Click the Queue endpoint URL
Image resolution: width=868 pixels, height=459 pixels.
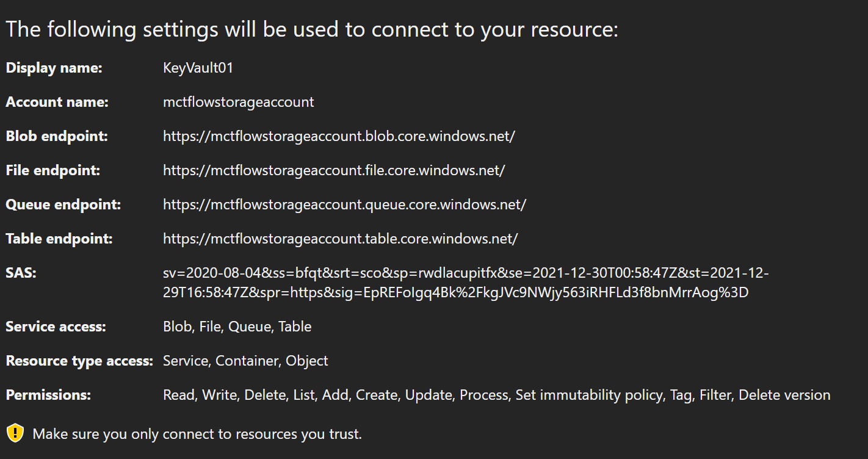[344, 204]
